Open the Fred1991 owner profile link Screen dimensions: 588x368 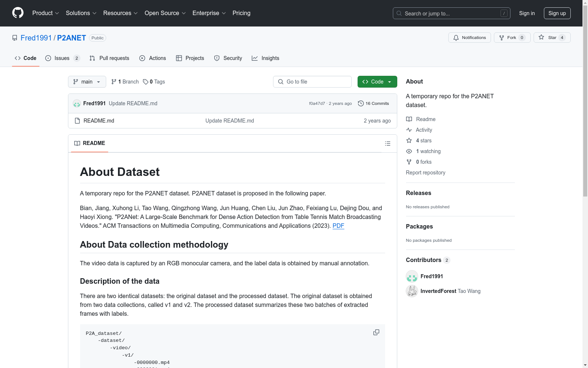[36, 38]
